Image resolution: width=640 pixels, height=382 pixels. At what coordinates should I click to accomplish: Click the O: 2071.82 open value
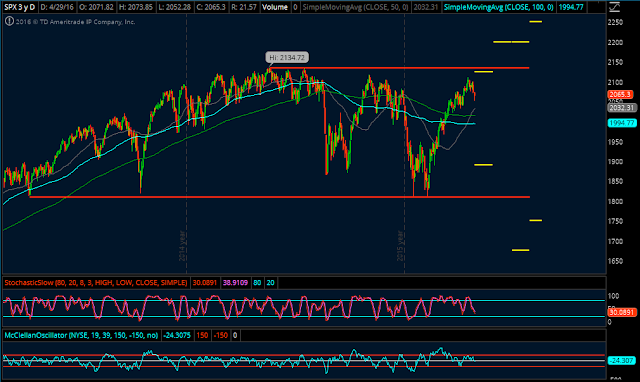point(95,7)
